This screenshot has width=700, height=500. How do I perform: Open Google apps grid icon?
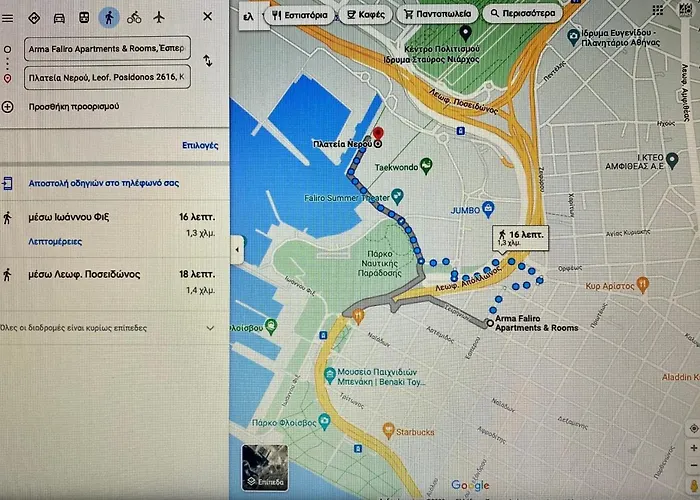pyautogui.click(x=658, y=10)
